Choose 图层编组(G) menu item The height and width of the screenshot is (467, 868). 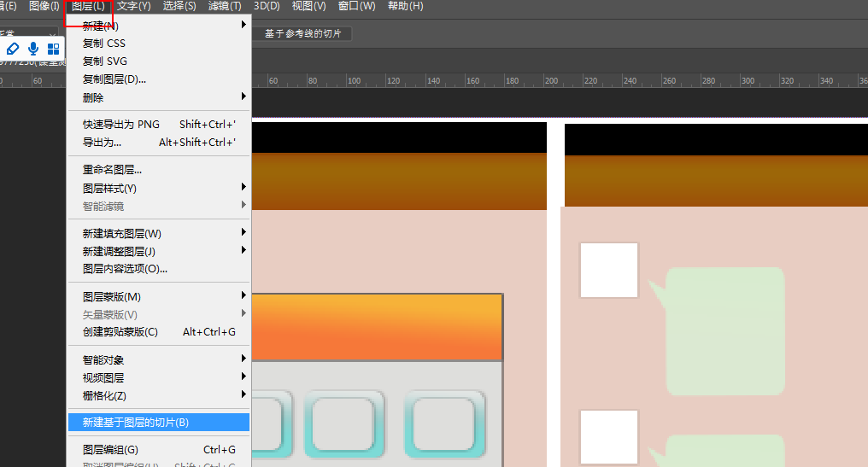point(110,450)
